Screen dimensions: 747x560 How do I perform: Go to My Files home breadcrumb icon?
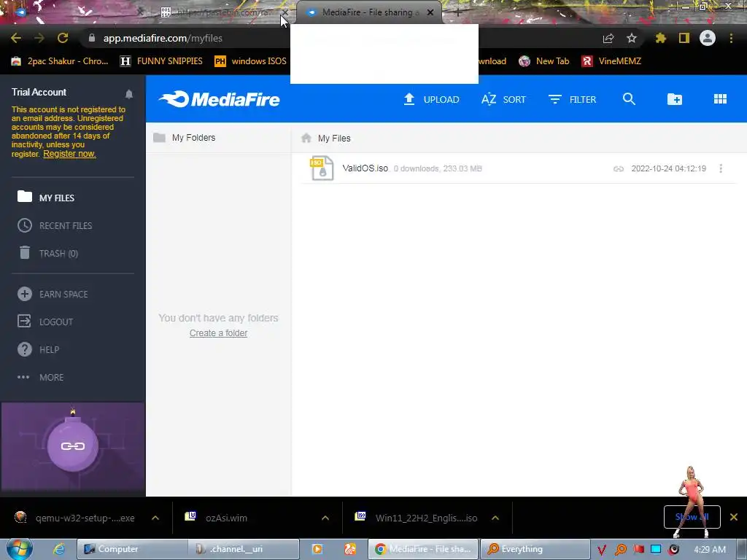(306, 138)
